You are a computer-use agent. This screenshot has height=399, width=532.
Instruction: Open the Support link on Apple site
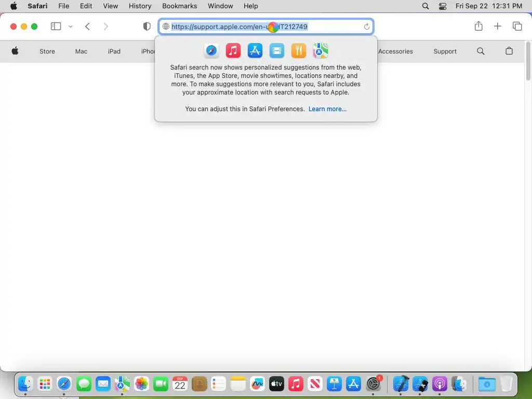point(445,51)
